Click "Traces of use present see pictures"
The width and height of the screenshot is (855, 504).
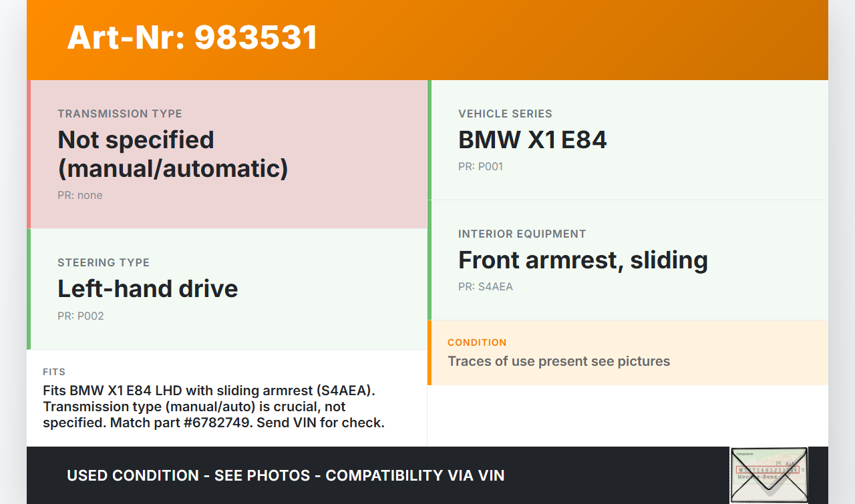click(558, 361)
